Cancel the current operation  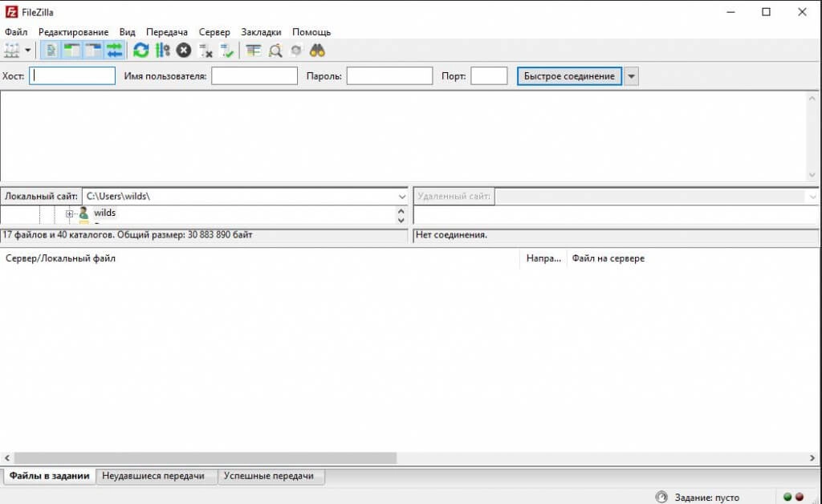184,51
